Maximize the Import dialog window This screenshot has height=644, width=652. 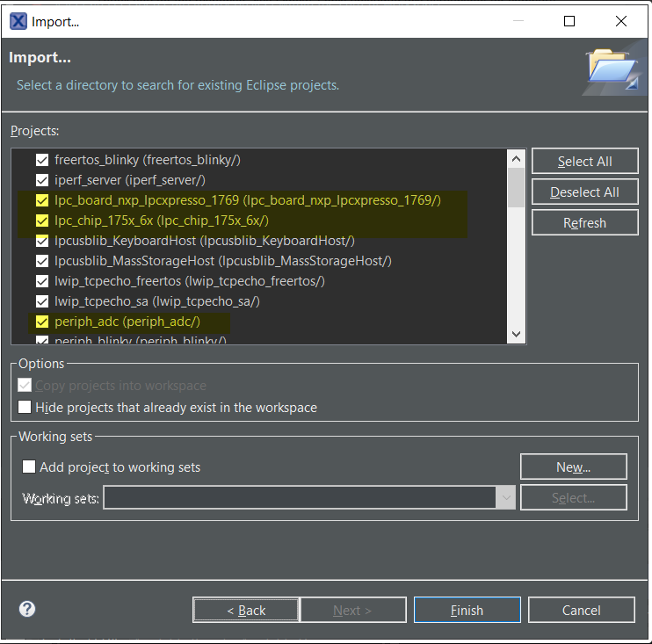[x=569, y=21]
